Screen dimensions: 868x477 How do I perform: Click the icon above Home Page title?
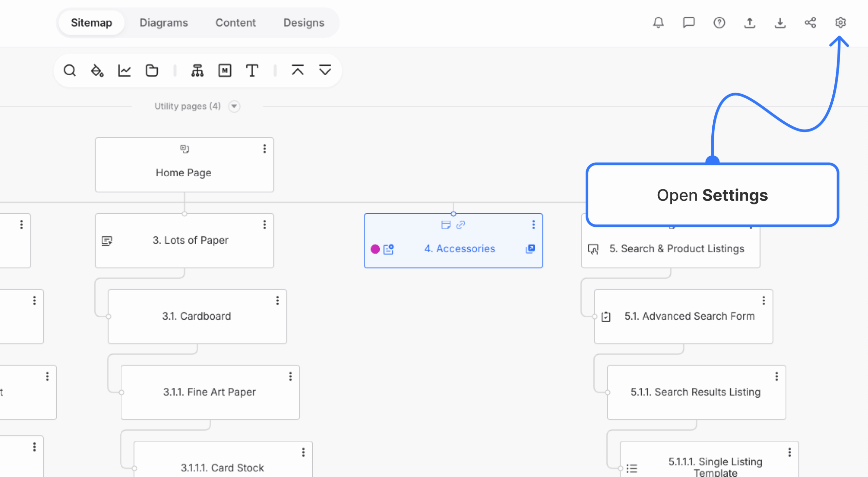coord(184,149)
